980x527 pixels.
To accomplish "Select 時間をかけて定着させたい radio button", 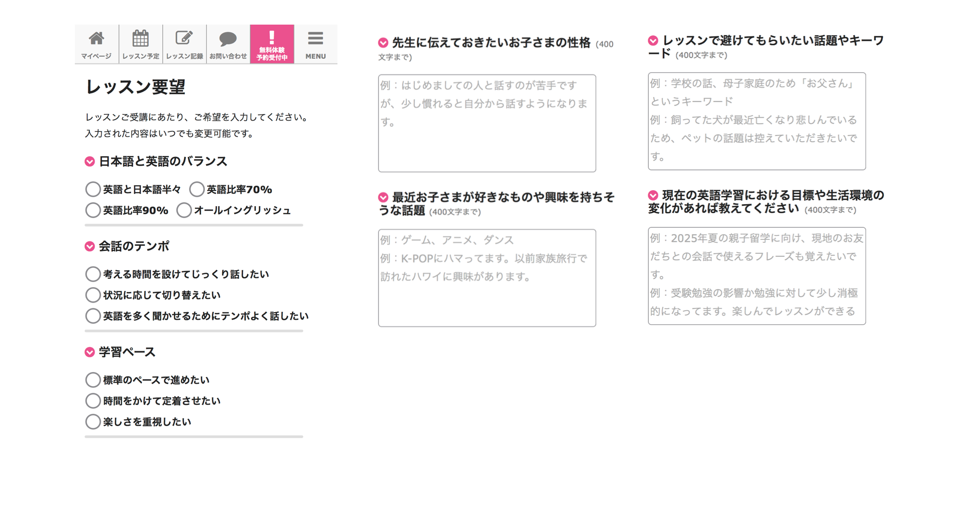I will point(93,401).
